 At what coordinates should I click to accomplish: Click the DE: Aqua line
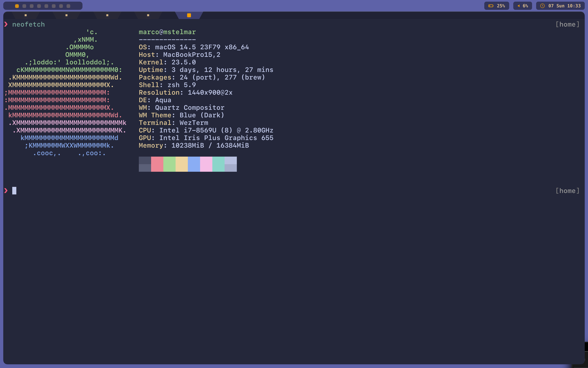click(155, 100)
